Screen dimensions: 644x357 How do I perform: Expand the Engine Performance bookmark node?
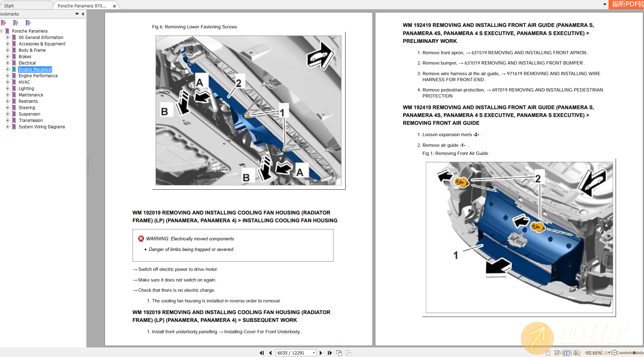tap(7, 76)
